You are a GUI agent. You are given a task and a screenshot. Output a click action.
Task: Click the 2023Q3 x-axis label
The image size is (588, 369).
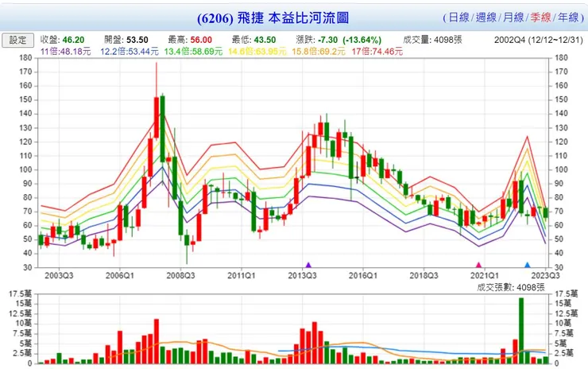click(545, 275)
